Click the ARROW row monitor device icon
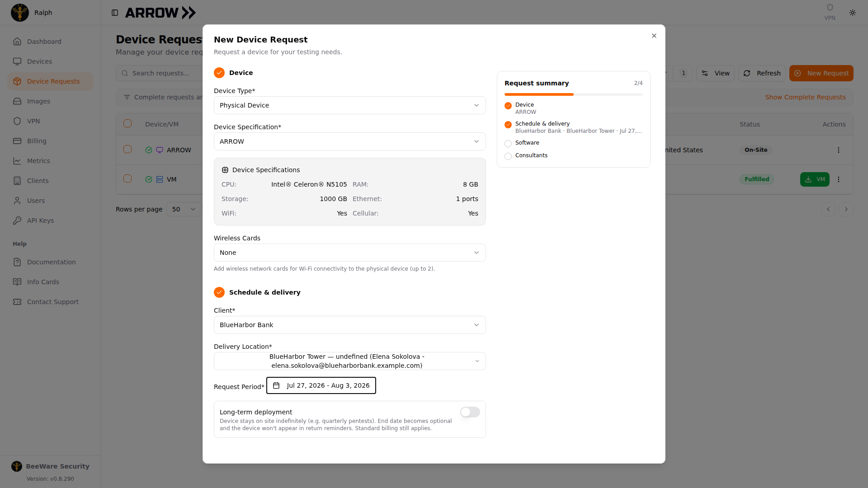868x488 pixels. pyautogui.click(x=160, y=150)
